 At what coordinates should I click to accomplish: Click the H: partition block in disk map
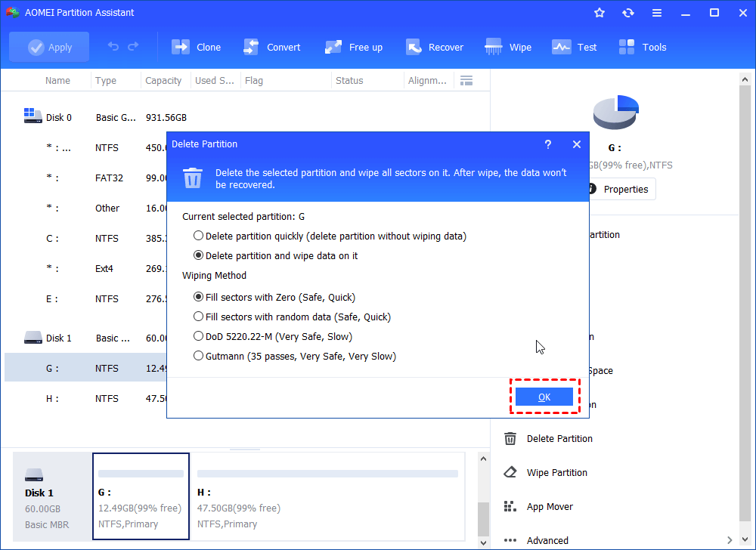click(x=328, y=496)
